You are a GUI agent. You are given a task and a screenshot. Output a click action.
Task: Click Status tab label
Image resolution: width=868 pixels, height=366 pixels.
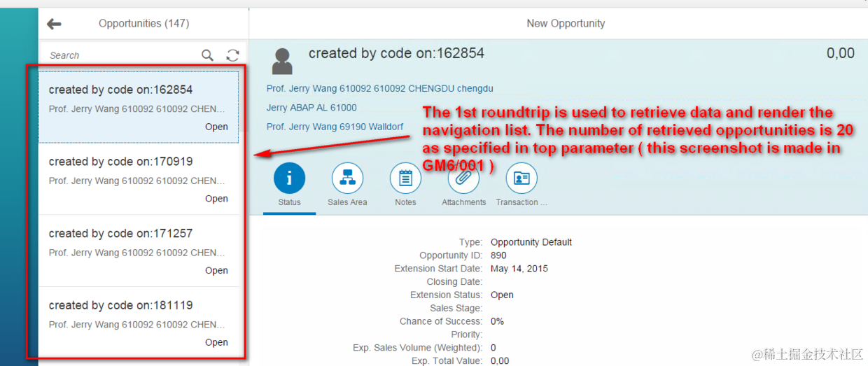(x=289, y=202)
